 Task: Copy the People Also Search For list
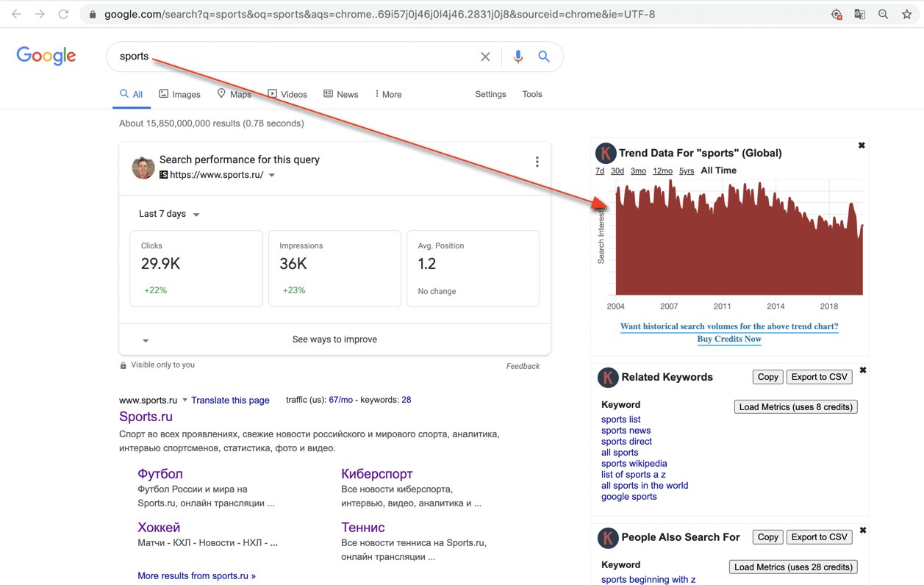tap(767, 537)
